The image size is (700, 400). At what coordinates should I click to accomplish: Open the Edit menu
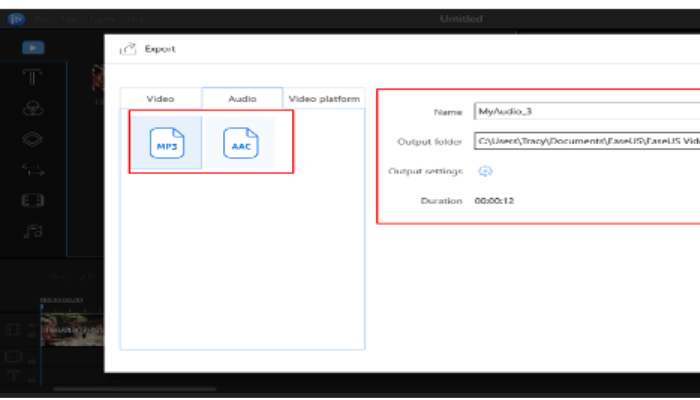point(68,20)
